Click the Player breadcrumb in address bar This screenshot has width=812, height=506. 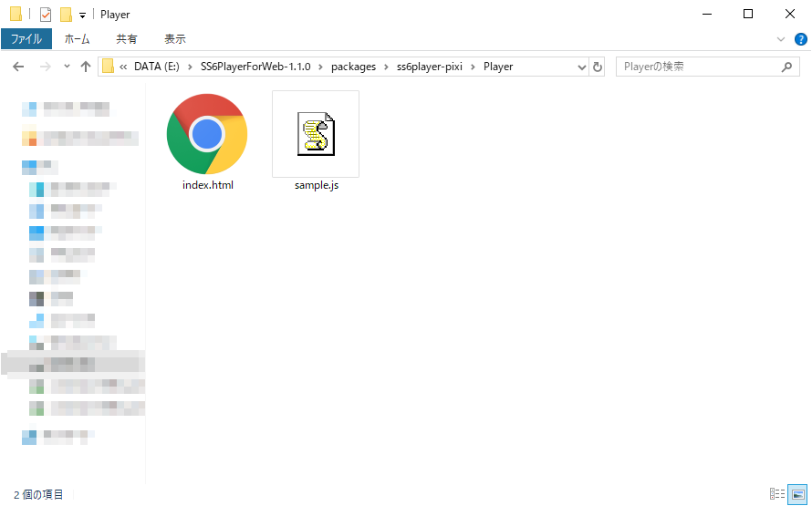click(x=498, y=67)
